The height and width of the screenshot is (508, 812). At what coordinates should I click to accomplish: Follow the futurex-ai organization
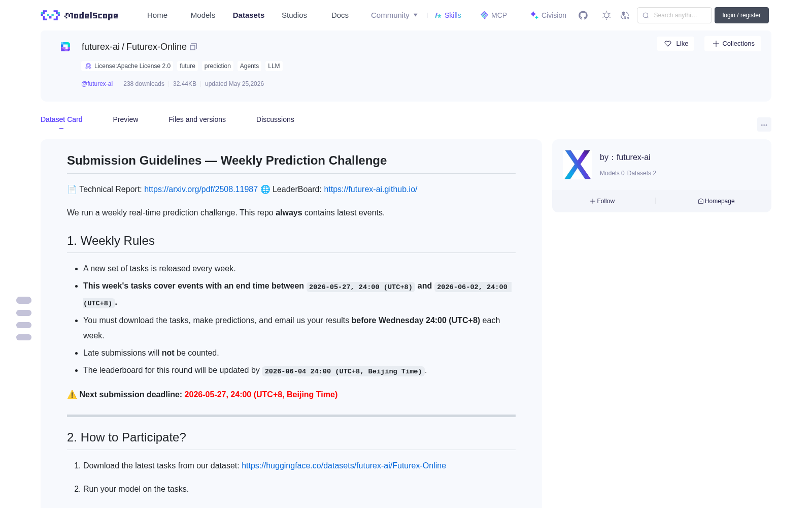pos(602,201)
